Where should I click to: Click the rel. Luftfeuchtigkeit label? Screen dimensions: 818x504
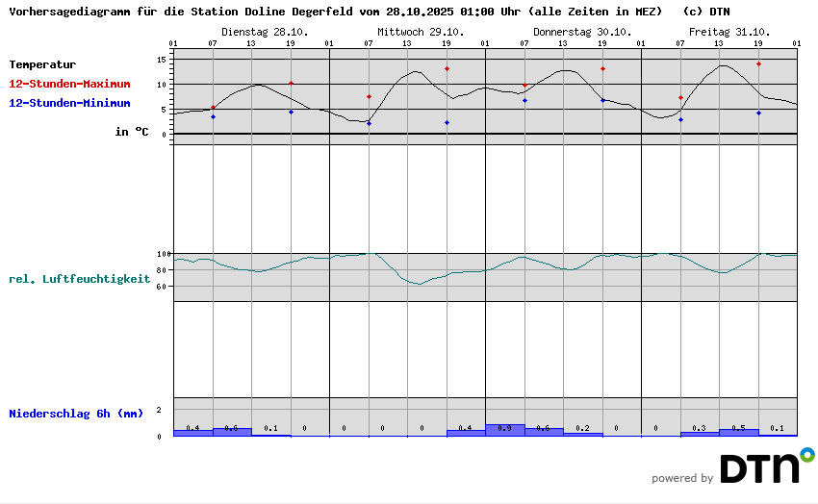click(80, 279)
